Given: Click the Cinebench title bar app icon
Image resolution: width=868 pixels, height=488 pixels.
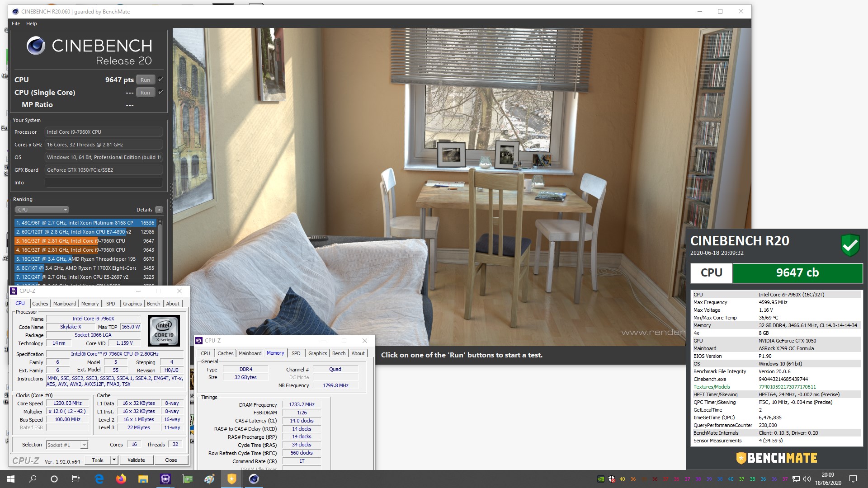Looking at the screenshot, I should point(15,12).
